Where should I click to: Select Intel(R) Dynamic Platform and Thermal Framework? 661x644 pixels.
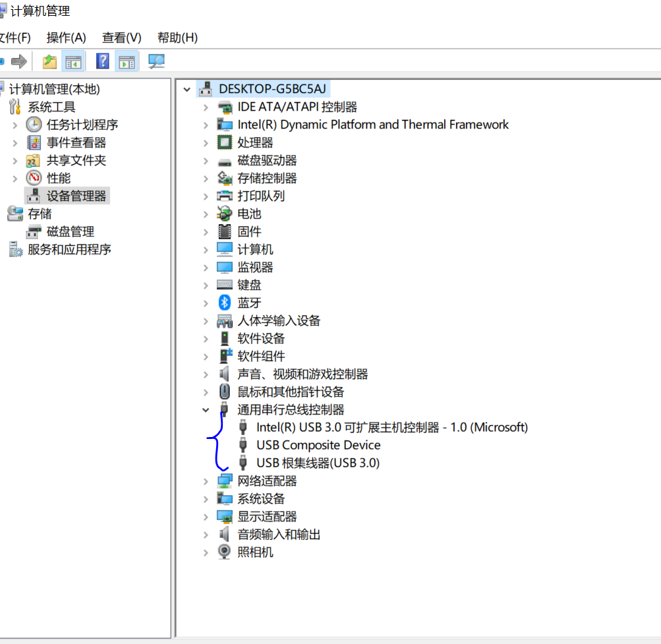coord(372,125)
